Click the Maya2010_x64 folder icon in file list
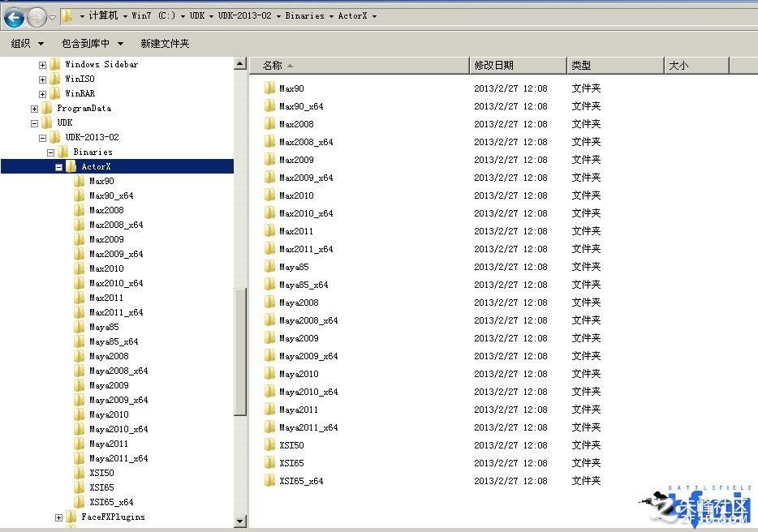Screen dimensions: 758x532 269,392
